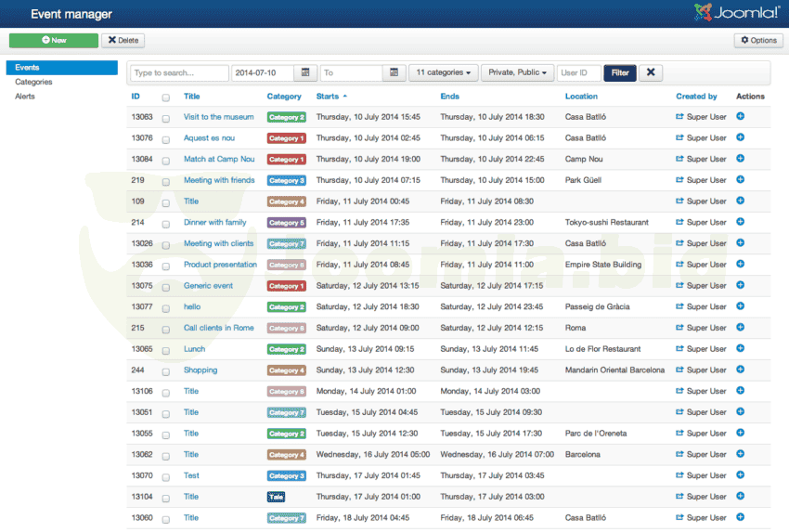Click the green New button

(53, 41)
